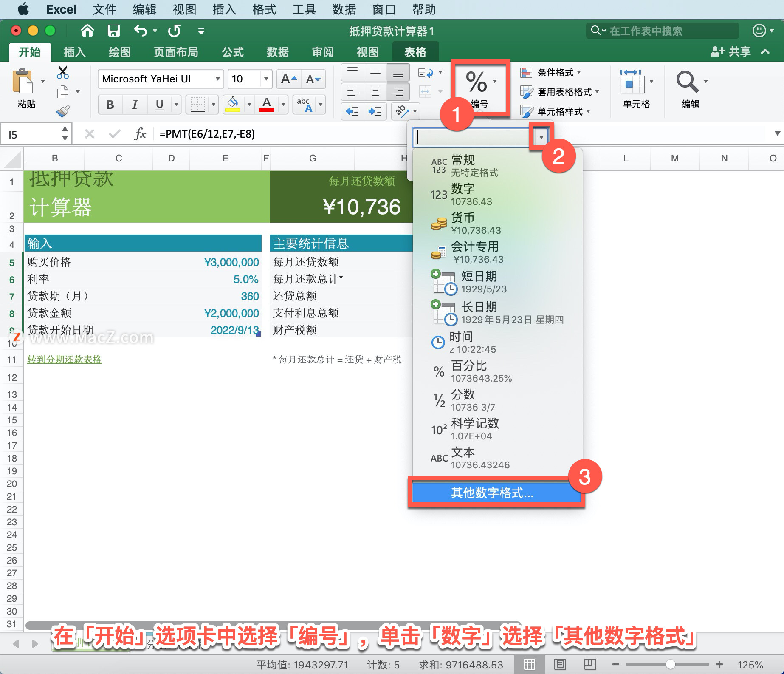Switch to normal view in status bar
784x674 pixels.
pos(530,664)
